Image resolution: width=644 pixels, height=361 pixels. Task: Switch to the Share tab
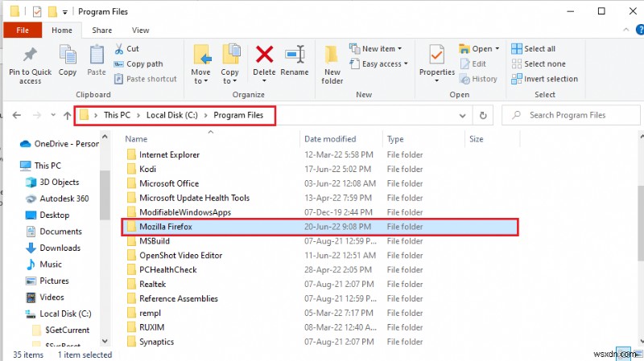point(102,31)
